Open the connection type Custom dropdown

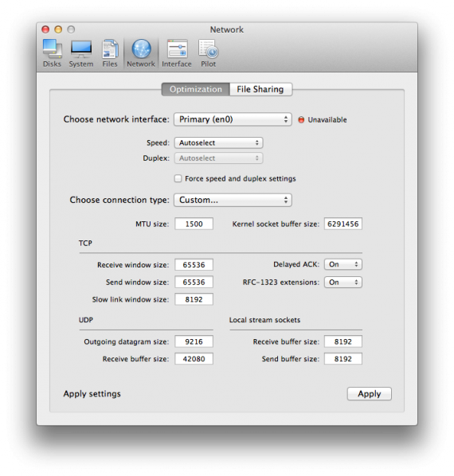pos(233,200)
